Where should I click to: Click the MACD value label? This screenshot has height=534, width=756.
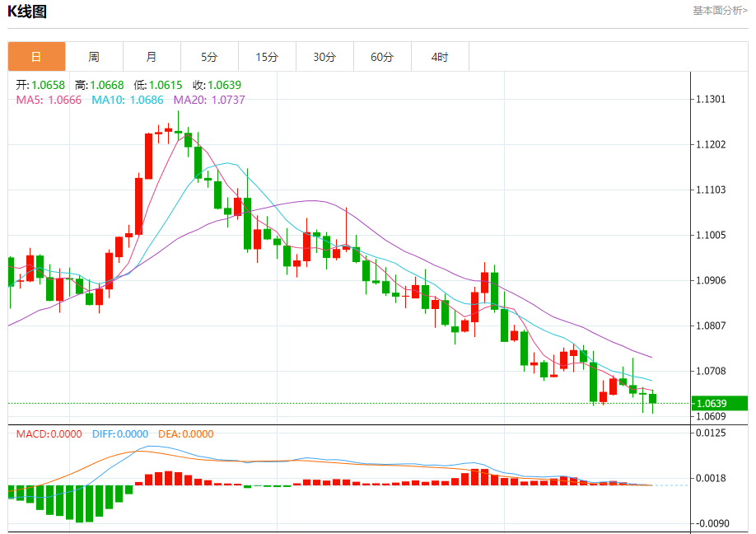pyautogui.click(x=49, y=434)
